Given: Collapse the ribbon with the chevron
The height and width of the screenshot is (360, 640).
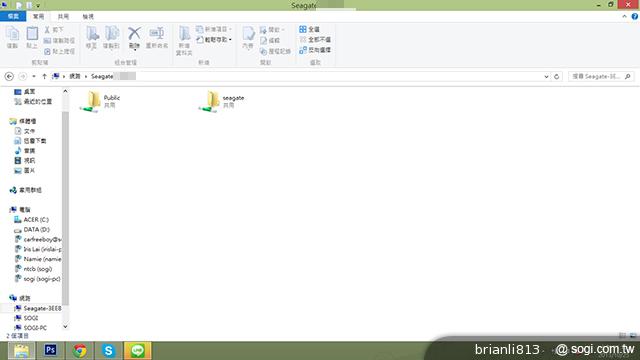Looking at the screenshot, I should (x=624, y=16).
